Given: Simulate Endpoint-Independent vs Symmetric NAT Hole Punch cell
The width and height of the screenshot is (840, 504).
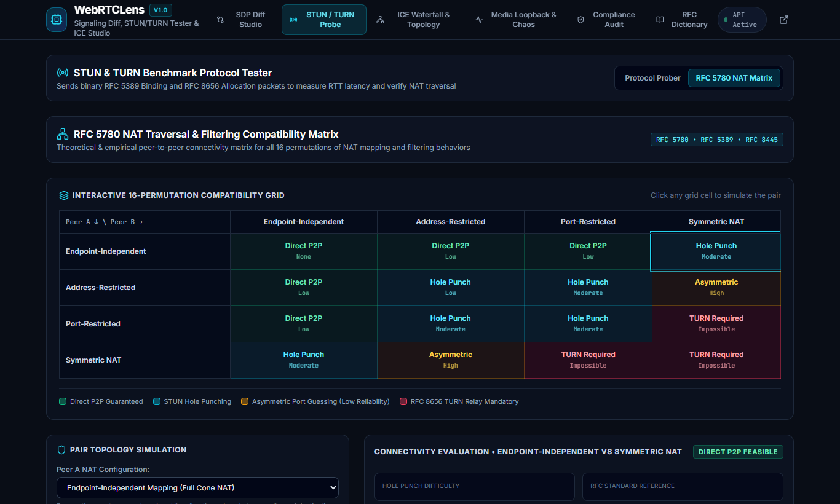Looking at the screenshot, I should click(x=716, y=251).
